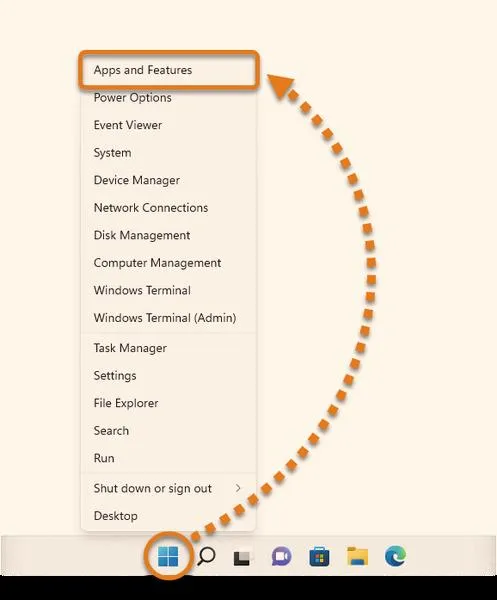Click the Windows Start button
This screenshot has height=600, width=497.
click(168, 556)
